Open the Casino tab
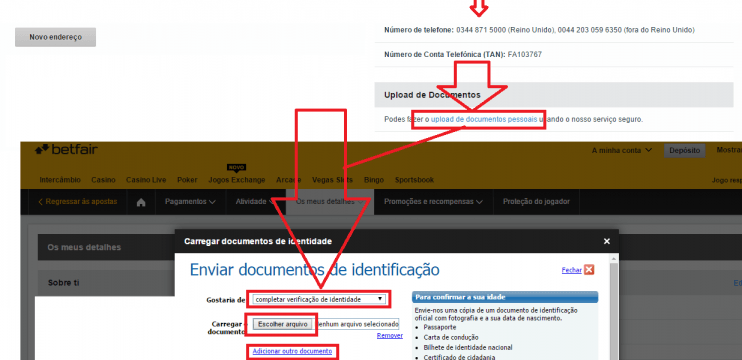742x360 pixels. [x=103, y=180]
